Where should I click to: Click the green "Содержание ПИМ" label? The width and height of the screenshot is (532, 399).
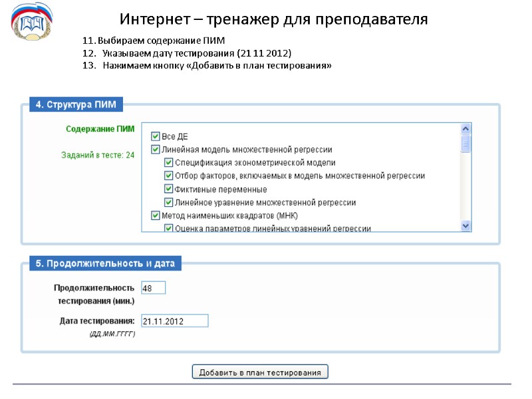[101, 128]
